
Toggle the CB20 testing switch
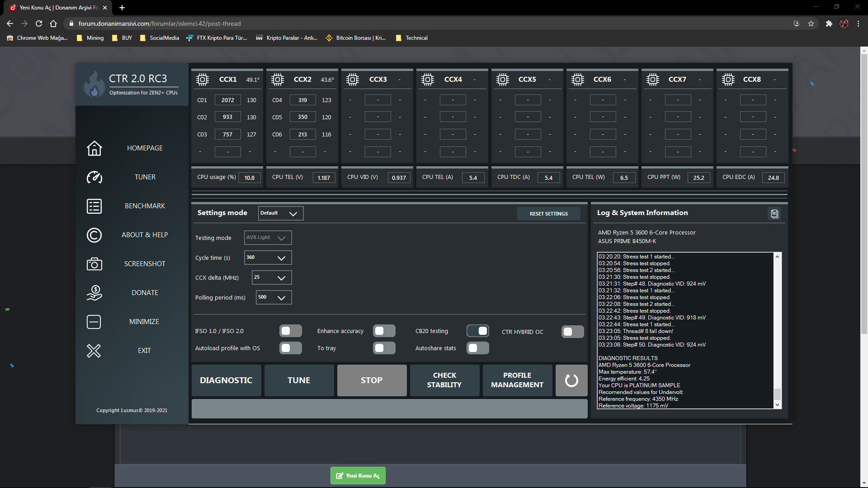[478, 331]
